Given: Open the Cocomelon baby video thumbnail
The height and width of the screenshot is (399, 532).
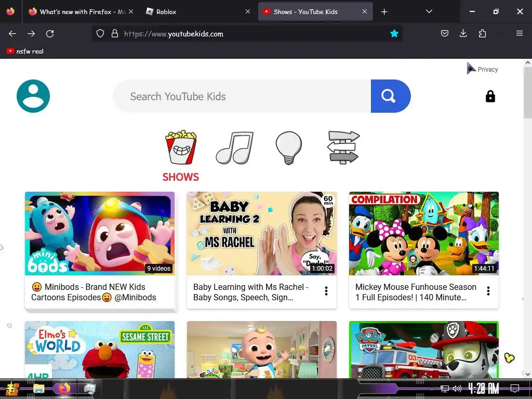Looking at the screenshot, I should pyautogui.click(x=262, y=350).
